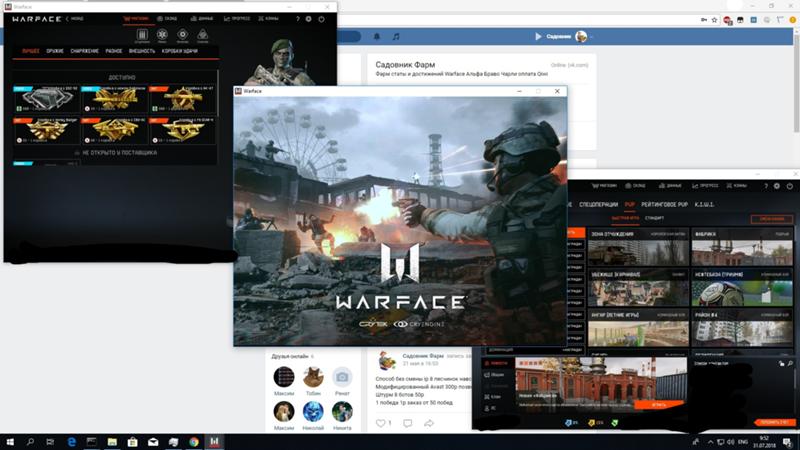
Task: Choose the Зона отчуждения map card
Action: [x=638, y=247]
